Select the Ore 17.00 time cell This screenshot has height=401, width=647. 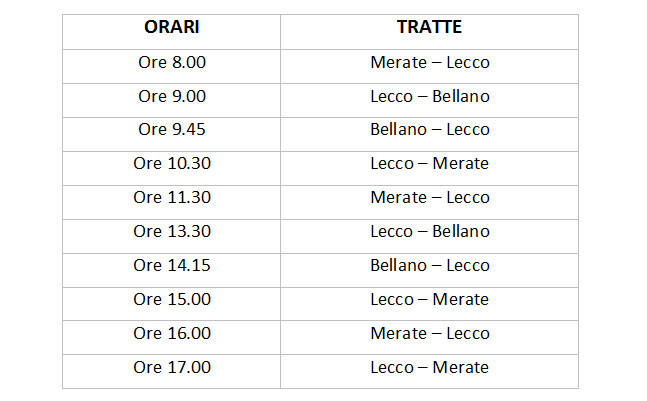point(171,367)
